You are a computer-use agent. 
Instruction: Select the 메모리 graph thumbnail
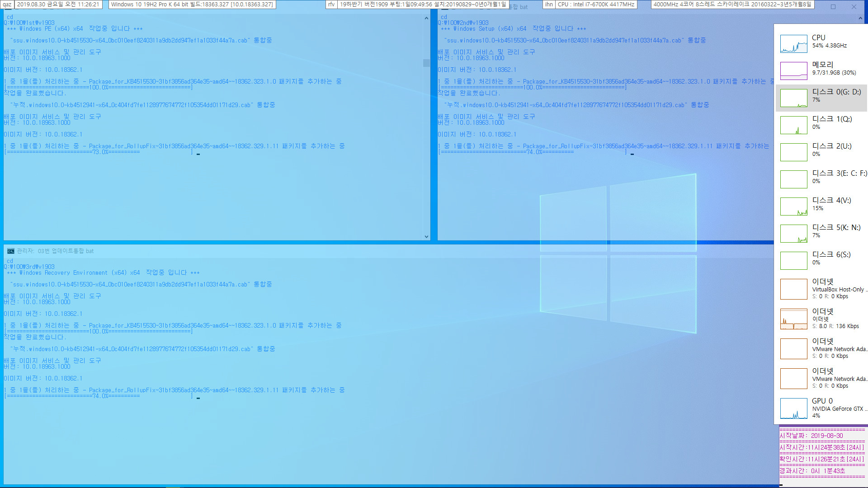(793, 71)
